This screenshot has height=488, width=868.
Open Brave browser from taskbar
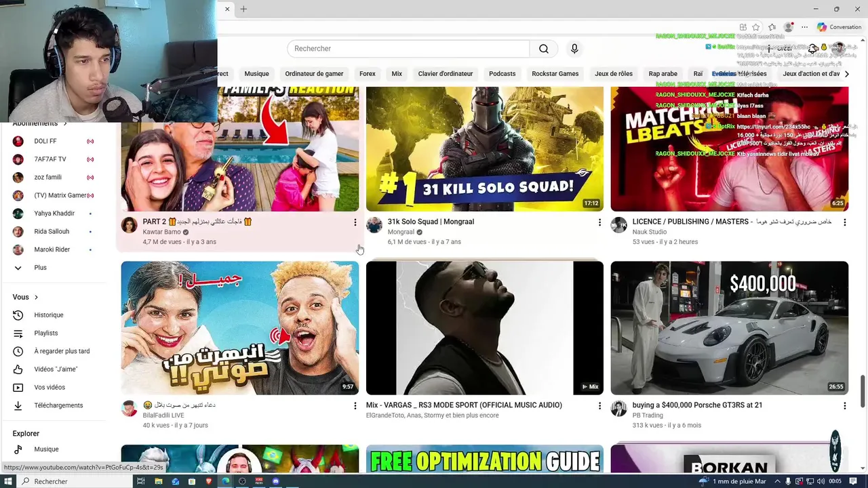[209, 481]
